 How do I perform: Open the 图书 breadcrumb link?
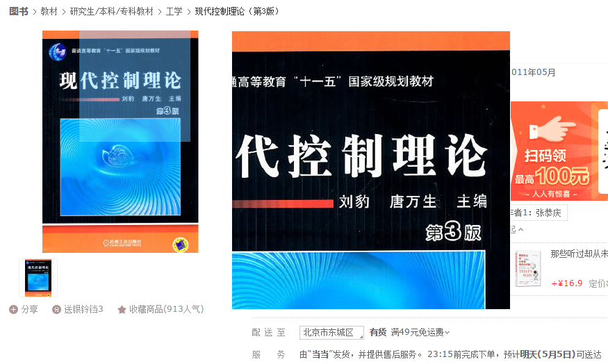(19, 11)
